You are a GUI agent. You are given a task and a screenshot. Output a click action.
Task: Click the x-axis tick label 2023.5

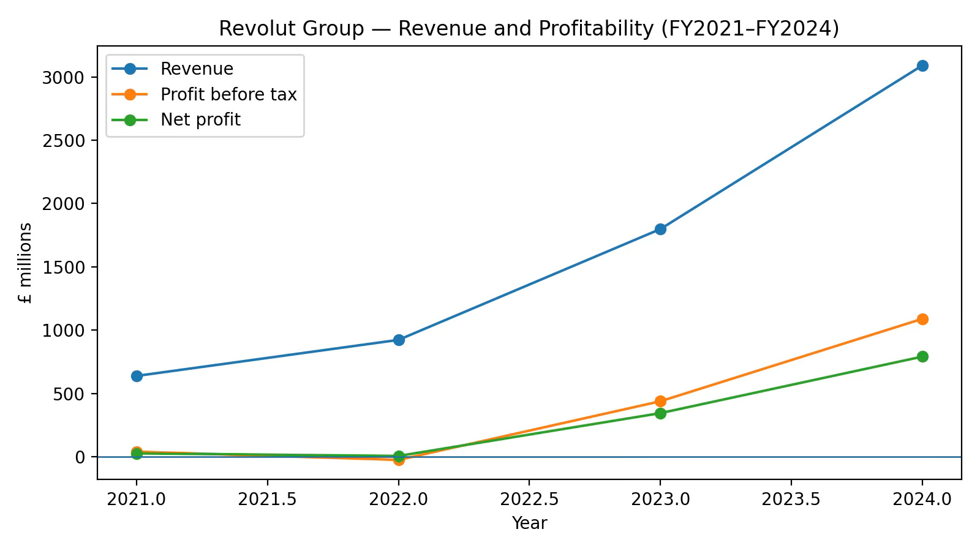[791, 500]
